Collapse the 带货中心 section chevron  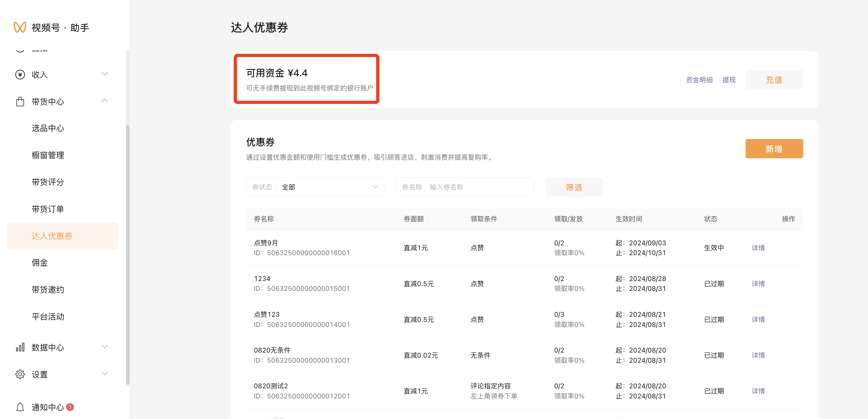coord(105,101)
